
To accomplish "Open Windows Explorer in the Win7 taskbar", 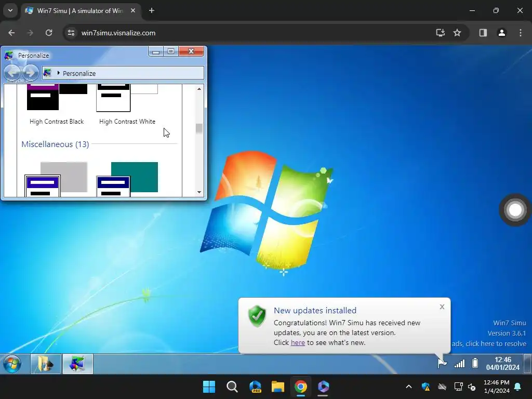I will pos(46,364).
